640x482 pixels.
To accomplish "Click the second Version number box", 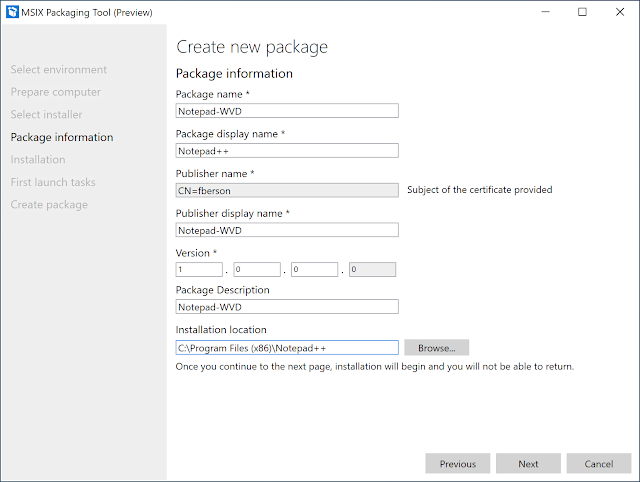I will (257, 269).
